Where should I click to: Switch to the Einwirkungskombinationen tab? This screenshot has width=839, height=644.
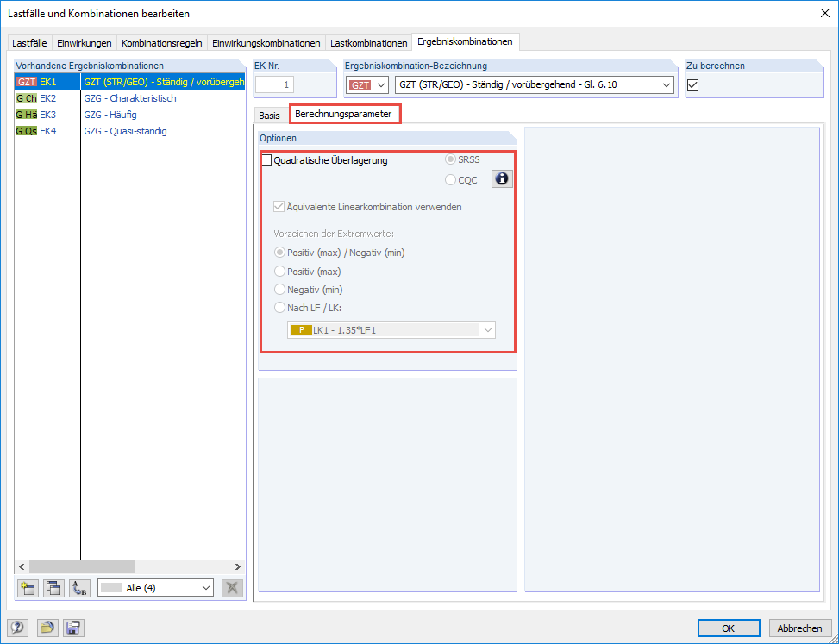coord(266,43)
